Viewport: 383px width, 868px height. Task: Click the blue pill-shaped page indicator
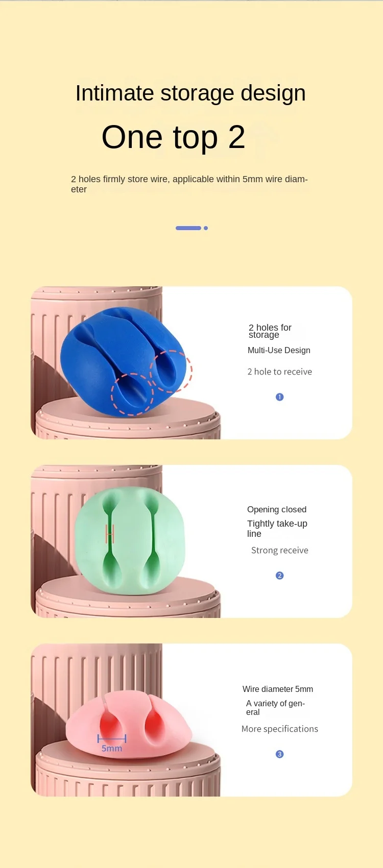click(188, 228)
